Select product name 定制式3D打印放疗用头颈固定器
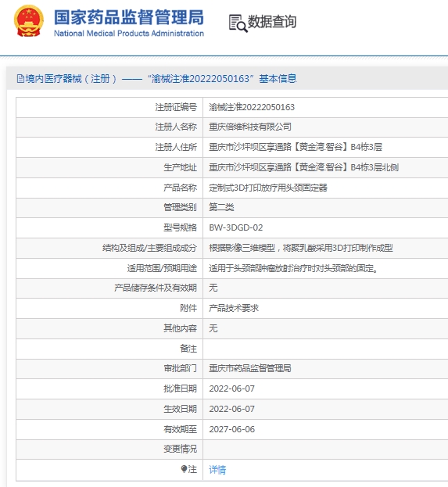448x487 pixels. [268, 188]
